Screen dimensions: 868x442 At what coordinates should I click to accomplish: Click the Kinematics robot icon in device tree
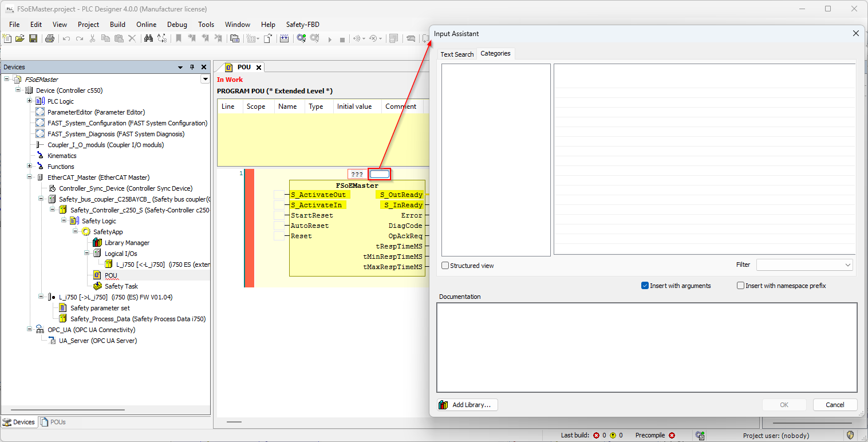[x=40, y=156]
